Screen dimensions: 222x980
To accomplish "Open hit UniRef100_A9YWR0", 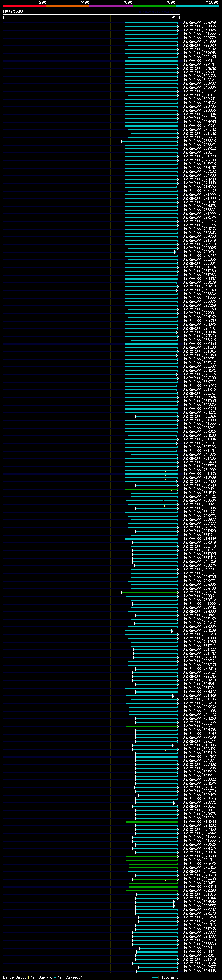I will [199, 45].
